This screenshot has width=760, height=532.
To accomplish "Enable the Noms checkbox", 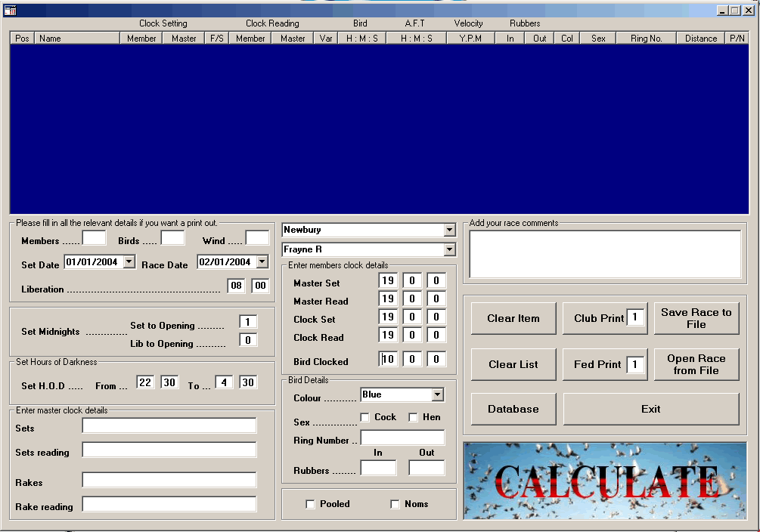I will pos(395,504).
